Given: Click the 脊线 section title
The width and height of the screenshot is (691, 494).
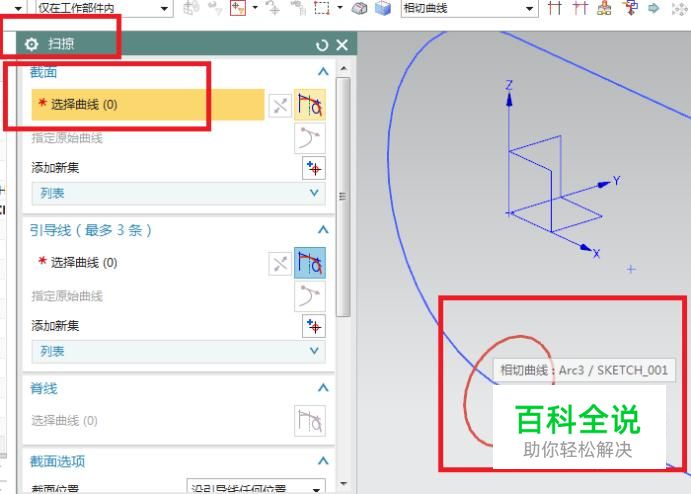Looking at the screenshot, I should 43,388.
